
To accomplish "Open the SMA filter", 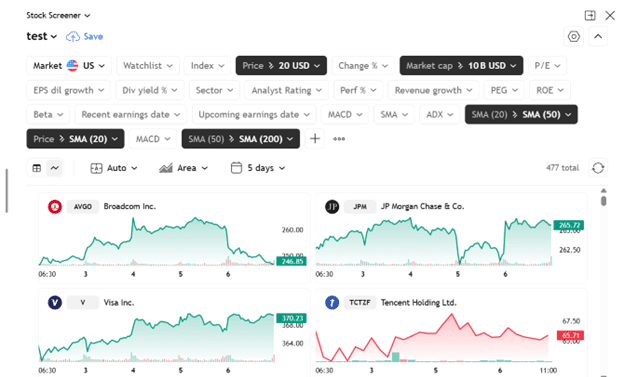I will pyautogui.click(x=394, y=115).
